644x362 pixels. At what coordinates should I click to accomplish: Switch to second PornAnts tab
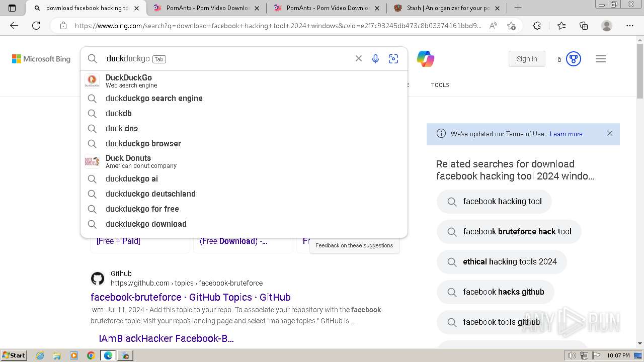tap(327, 8)
